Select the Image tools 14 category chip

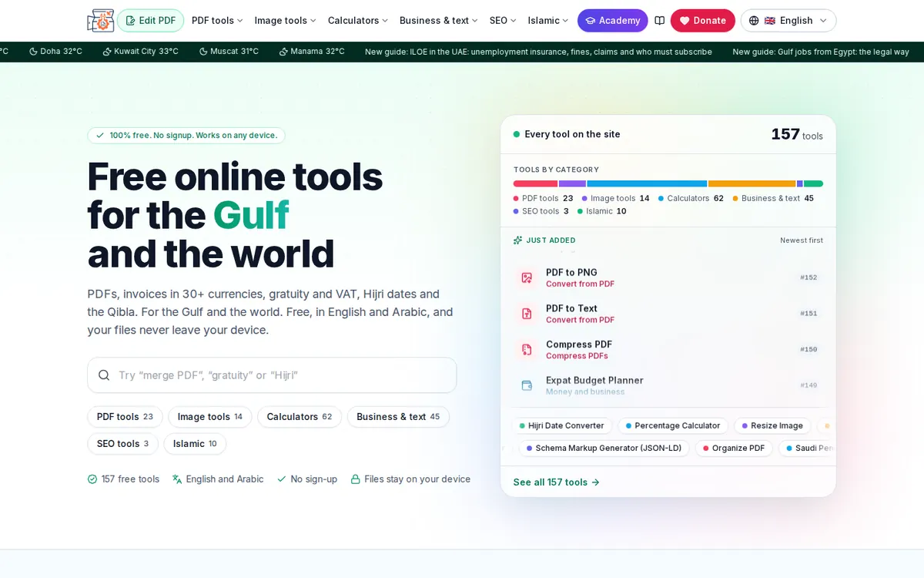point(210,417)
